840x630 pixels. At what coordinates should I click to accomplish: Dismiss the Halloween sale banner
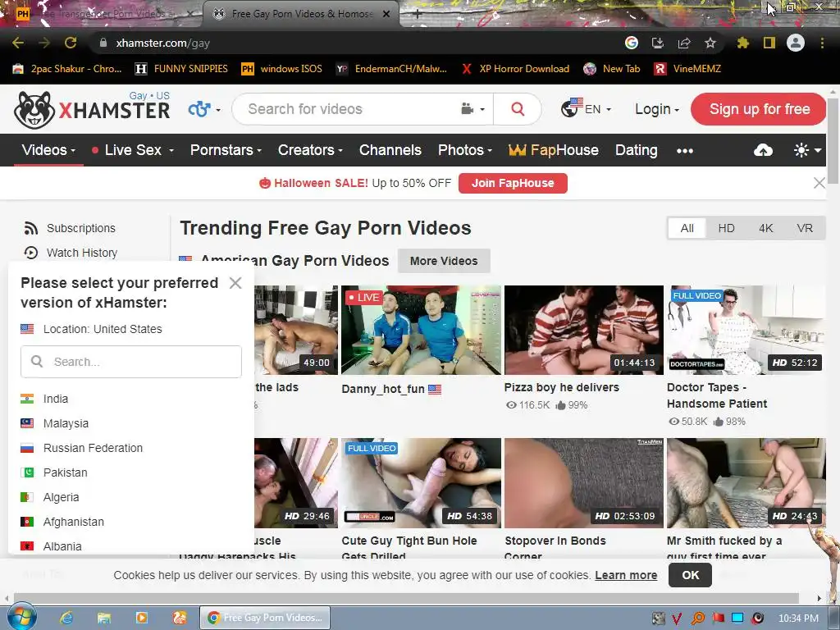(x=819, y=183)
